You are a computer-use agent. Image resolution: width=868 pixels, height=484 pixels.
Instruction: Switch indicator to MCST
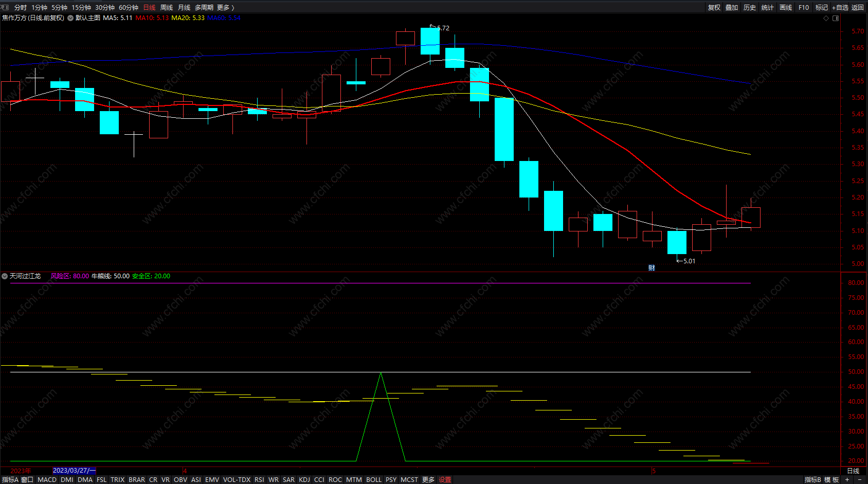[x=409, y=479]
